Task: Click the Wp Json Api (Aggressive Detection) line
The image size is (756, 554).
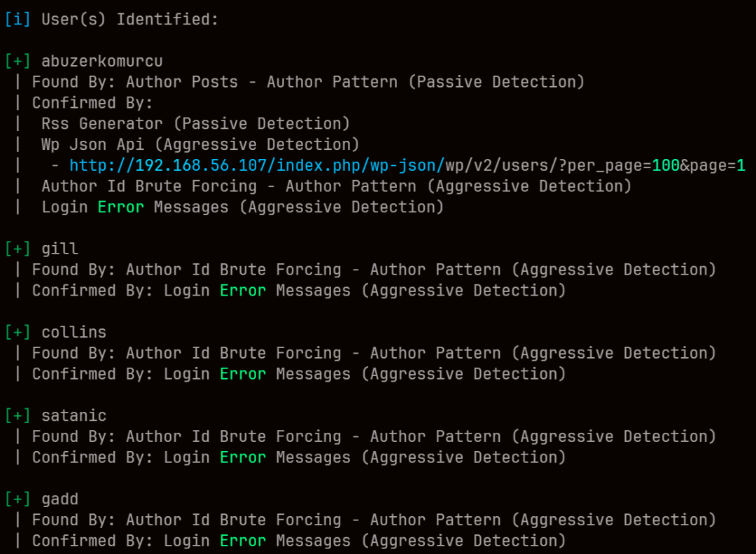Action: point(200,144)
